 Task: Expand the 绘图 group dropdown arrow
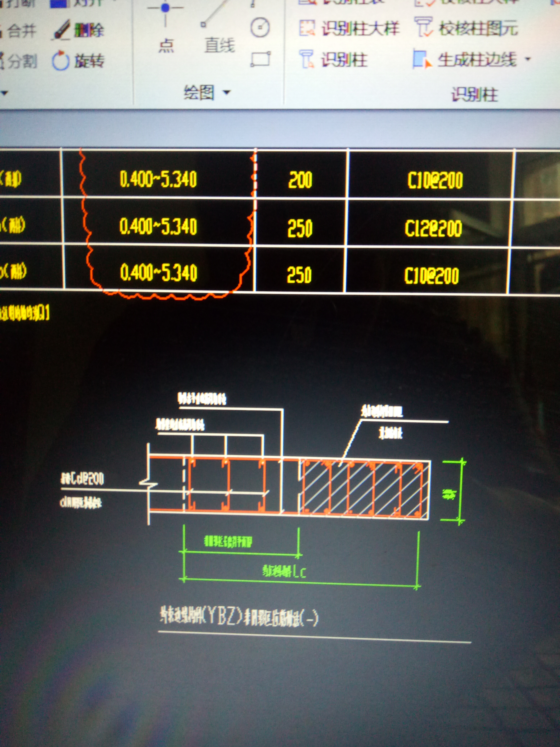[x=227, y=92]
